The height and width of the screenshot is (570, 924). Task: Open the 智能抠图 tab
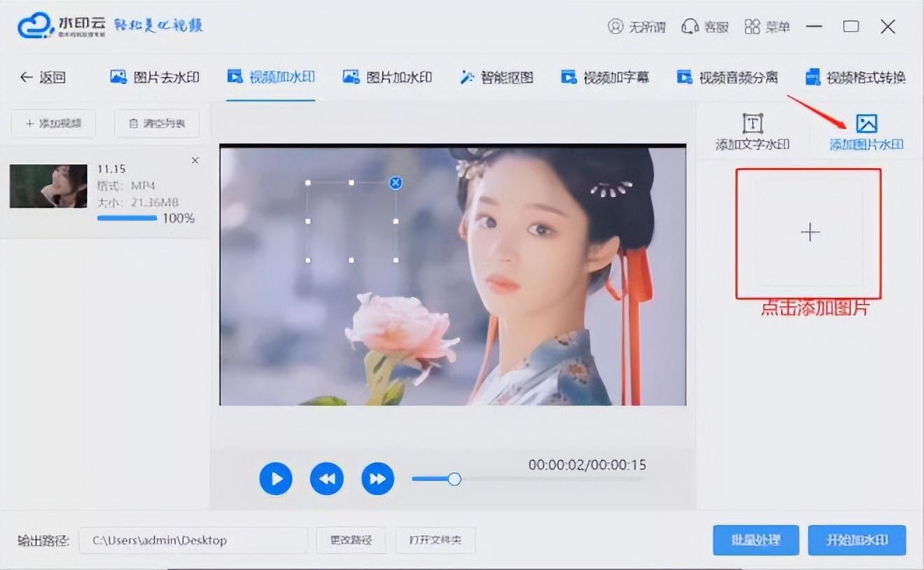coord(497,77)
